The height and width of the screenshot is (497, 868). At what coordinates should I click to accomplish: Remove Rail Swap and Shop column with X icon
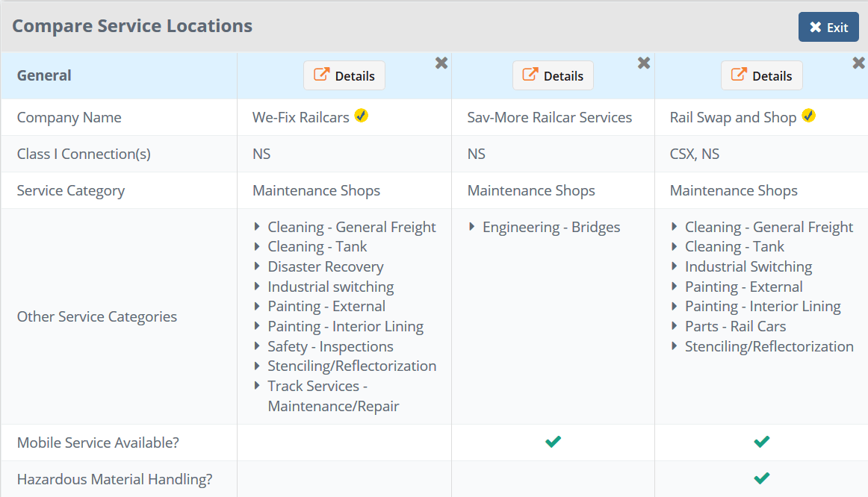coord(858,63)
